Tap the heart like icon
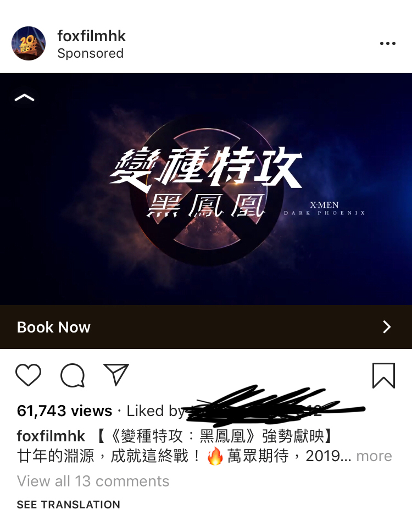 pos(29,375)
